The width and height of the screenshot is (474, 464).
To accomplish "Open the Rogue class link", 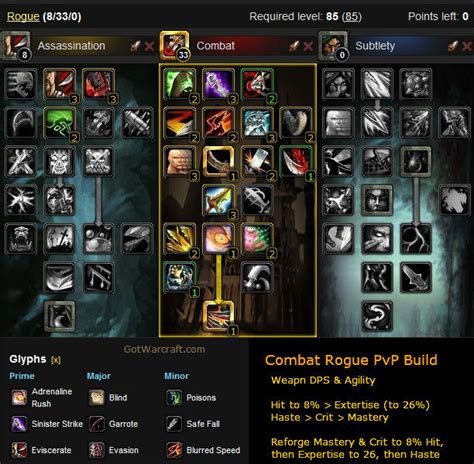I will (23, 16).
